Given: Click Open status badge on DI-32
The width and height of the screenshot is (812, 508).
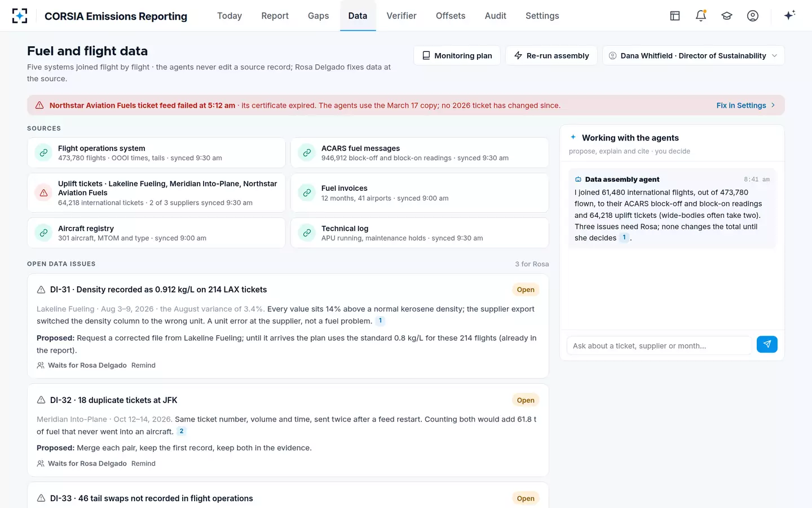Looking at the screenshot, I should (x=526, y=400).
